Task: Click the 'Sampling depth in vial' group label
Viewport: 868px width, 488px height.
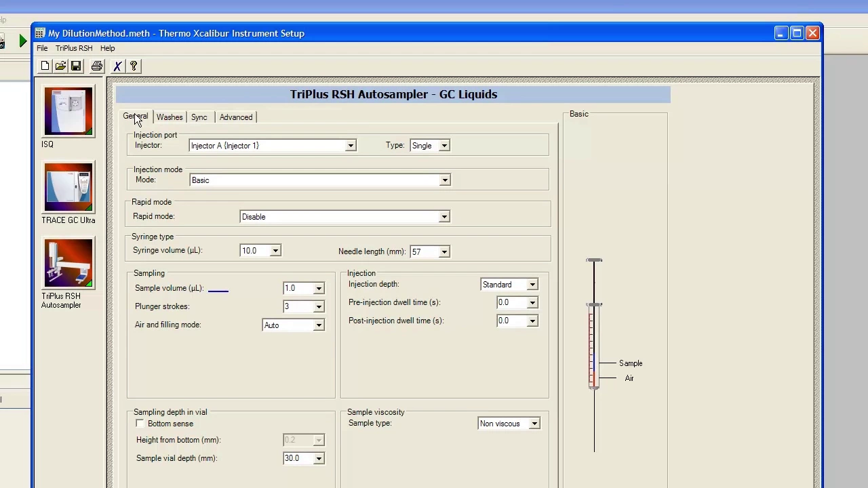Action: (x=170, y=412)
